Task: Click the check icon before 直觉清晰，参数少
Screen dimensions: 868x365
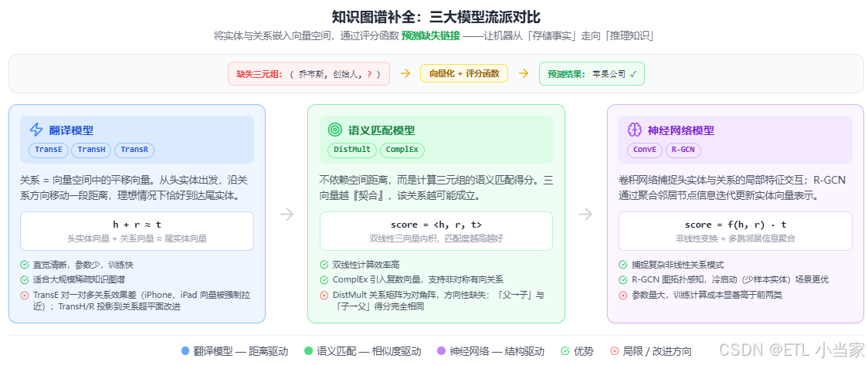Action: [x=25, y=265]
